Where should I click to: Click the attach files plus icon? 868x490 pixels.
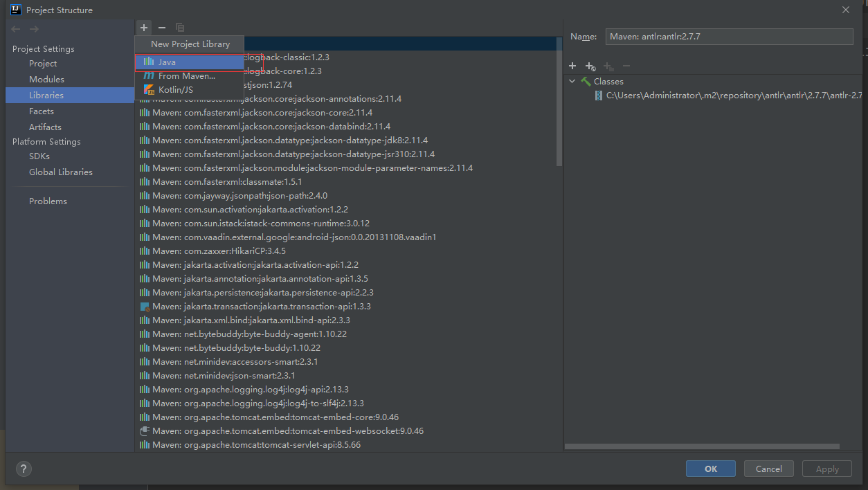coord(572,66)
